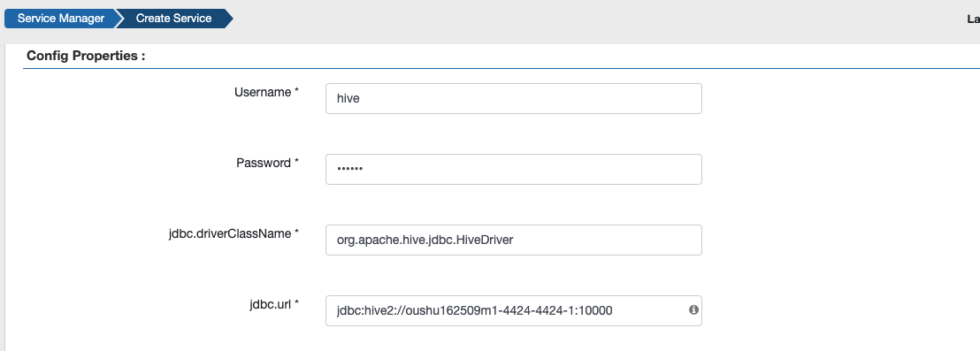Click the required asterisk beside Username
Screen dimensions: 980x351
296,92
